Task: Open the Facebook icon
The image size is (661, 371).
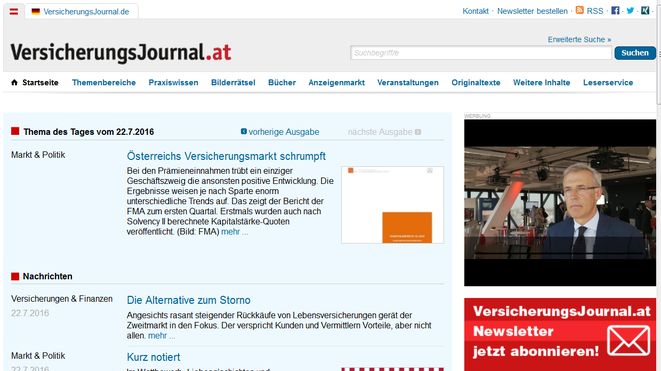Action: 615,11
